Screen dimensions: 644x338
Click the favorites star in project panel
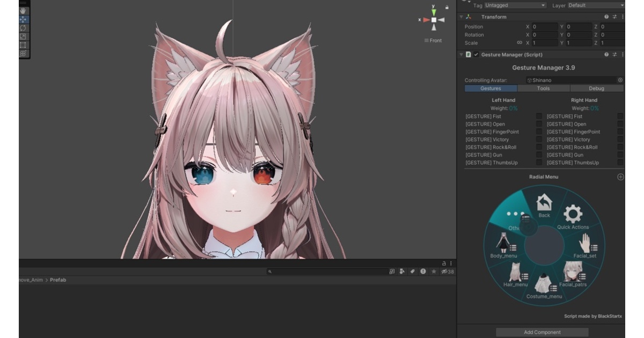coord(434,271)
